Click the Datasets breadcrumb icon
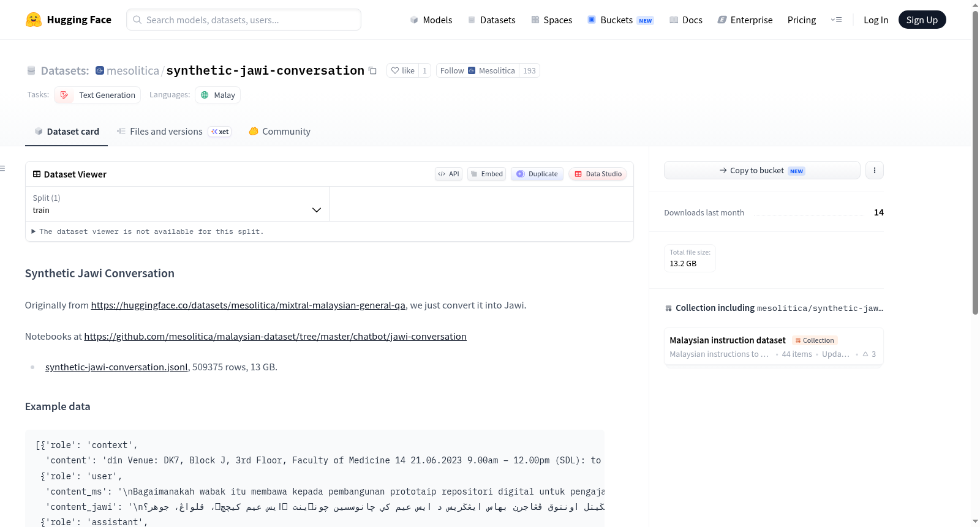The image size is (980, 527). [x=31, y=70]
